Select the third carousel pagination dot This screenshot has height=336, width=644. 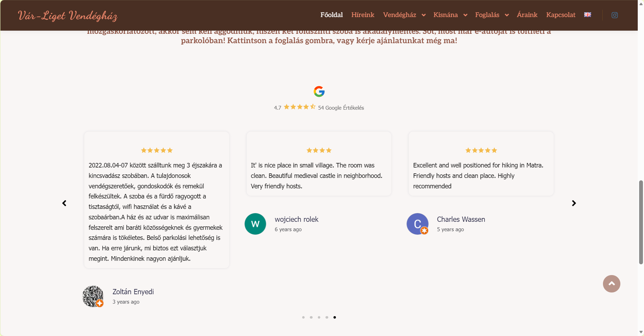pos(319,317)
